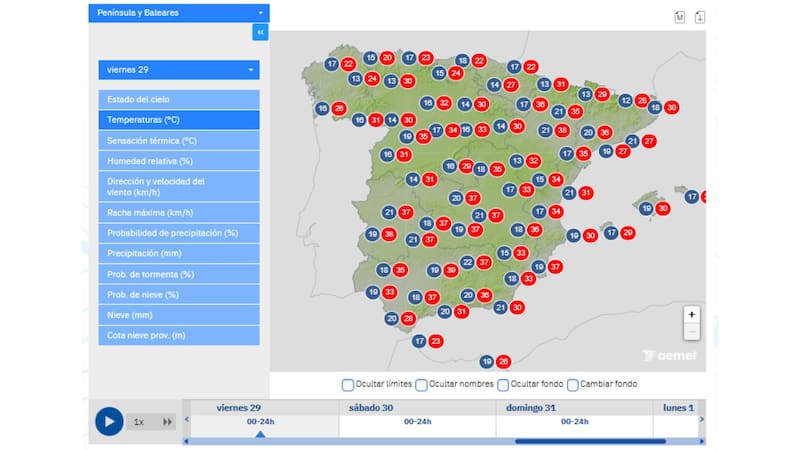The width and height of the screenshot is (800, 450).
Task: Click the viernes 29 timeline day header
Action: (x=238, y=408)
